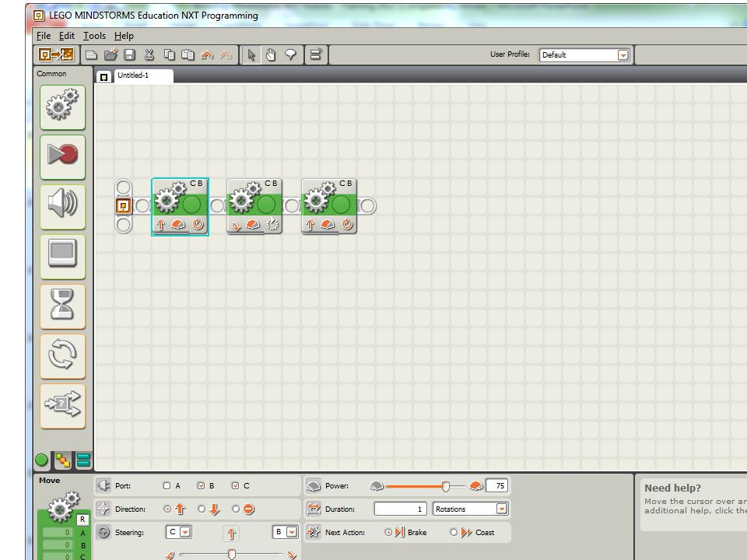
Task: Click the Power slider handle
Action: [445, 486]
